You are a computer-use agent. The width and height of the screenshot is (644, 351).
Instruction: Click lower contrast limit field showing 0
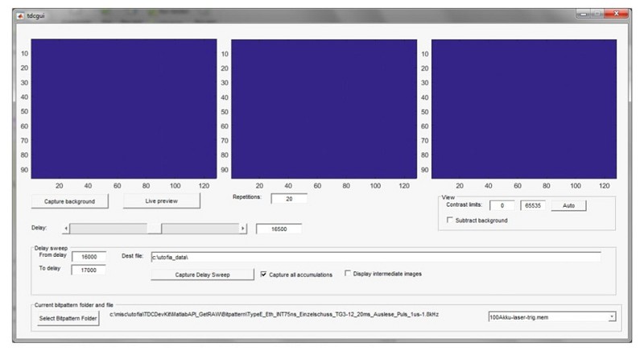pyautogui.click(x=502, y=205)
